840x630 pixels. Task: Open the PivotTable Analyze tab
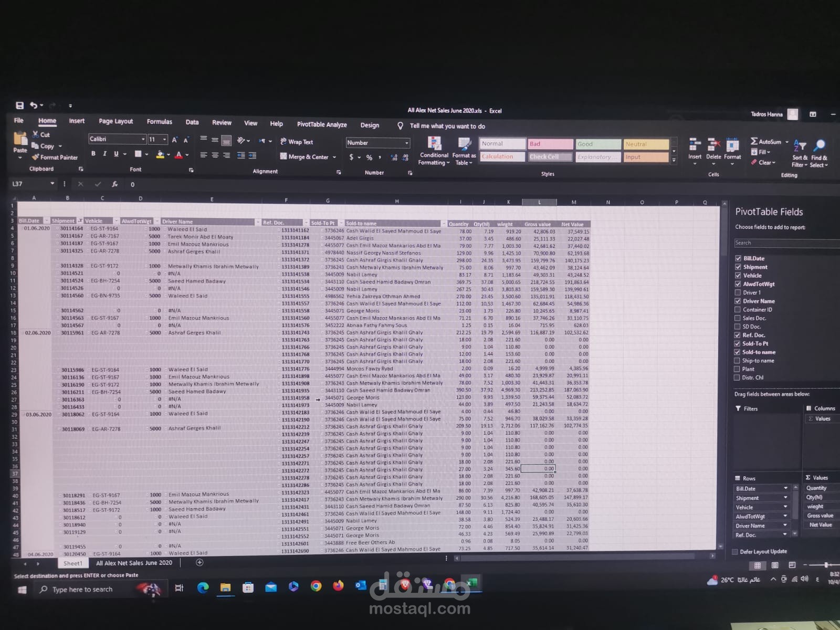click(322, 124)
